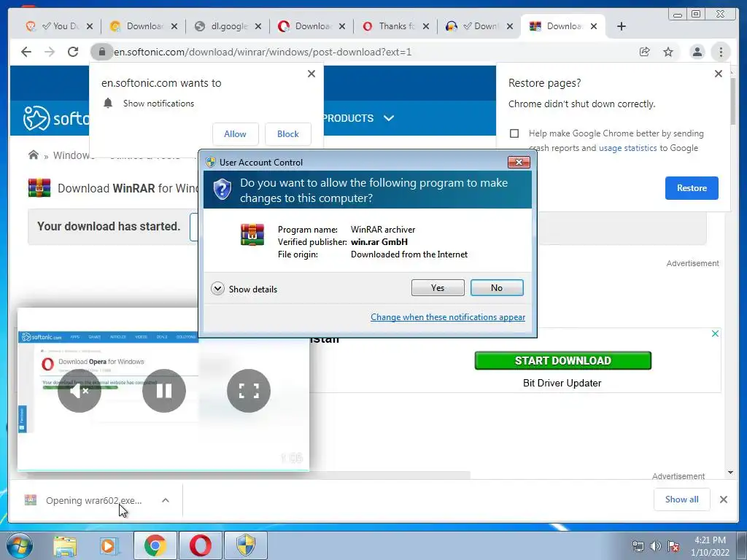This screenshot has height=560, width=747.
Task: Switch to the headphones icon 'Downl' tab
Action: [480, 26]
